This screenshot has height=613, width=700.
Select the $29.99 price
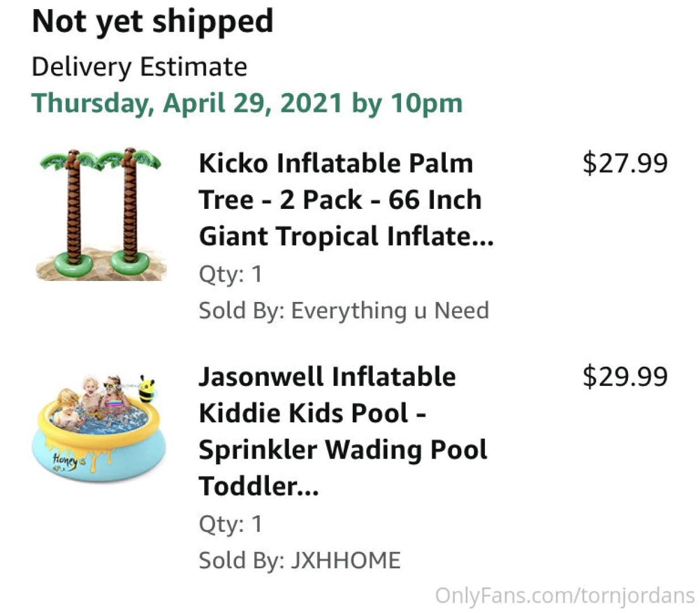625,377
